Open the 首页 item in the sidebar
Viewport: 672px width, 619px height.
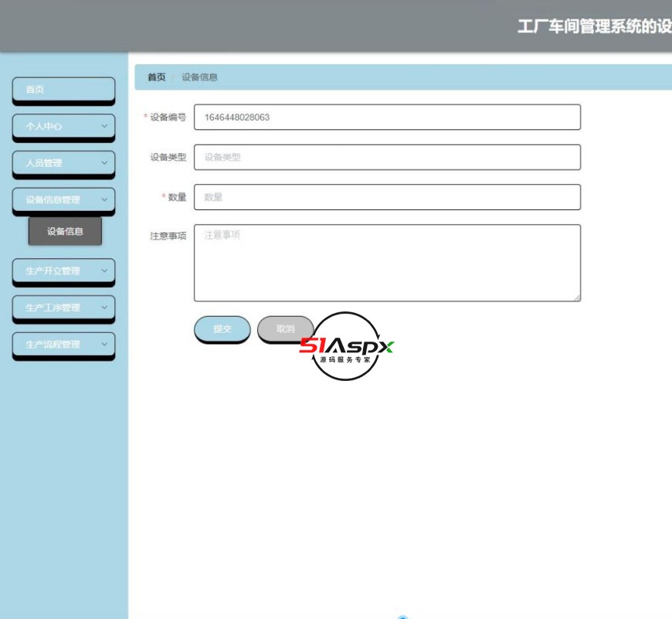(x=62, y=89)
